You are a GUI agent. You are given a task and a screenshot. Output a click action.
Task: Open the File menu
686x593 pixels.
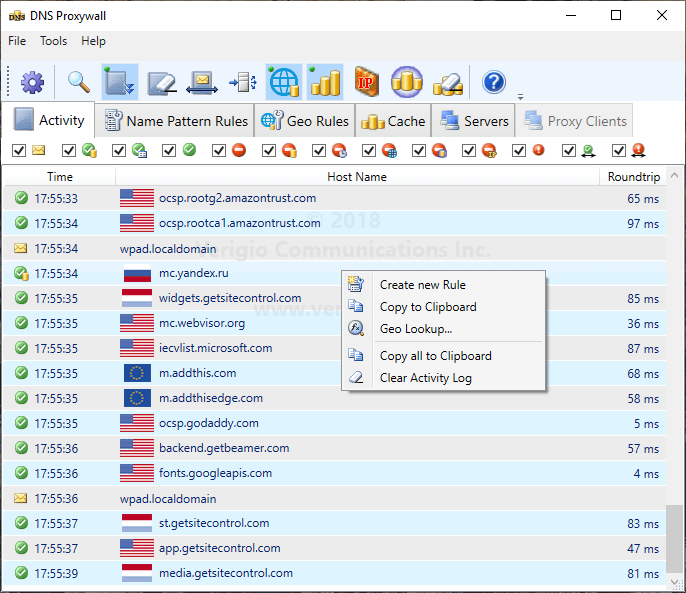pos(17,41)
